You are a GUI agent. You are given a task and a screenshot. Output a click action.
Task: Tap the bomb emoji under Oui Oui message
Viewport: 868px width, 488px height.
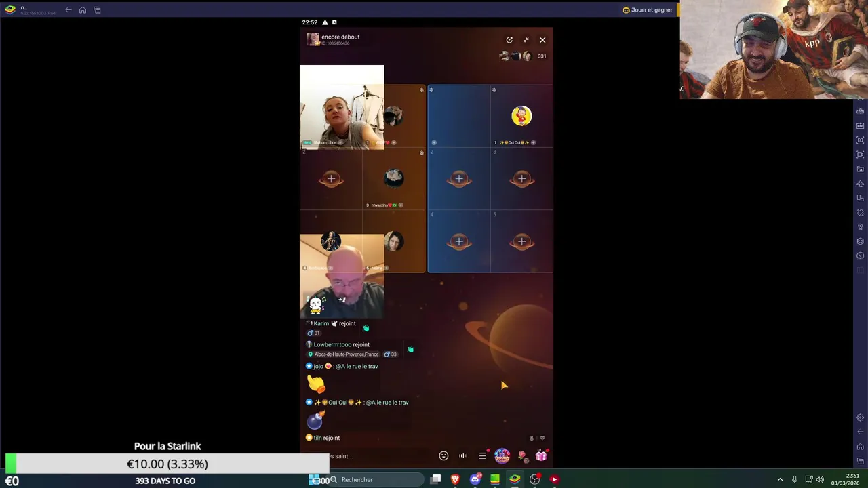click(x=315, y=420)
